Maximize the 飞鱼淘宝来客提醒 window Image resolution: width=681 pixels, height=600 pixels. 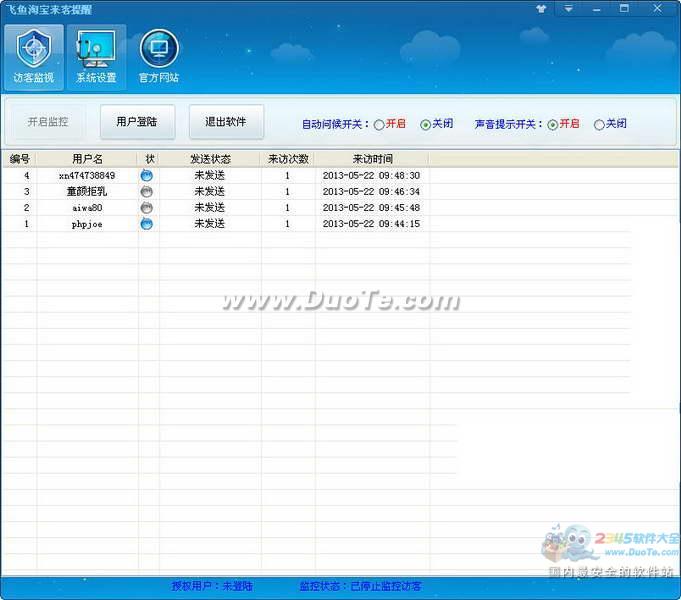click(x=624, y=8)
